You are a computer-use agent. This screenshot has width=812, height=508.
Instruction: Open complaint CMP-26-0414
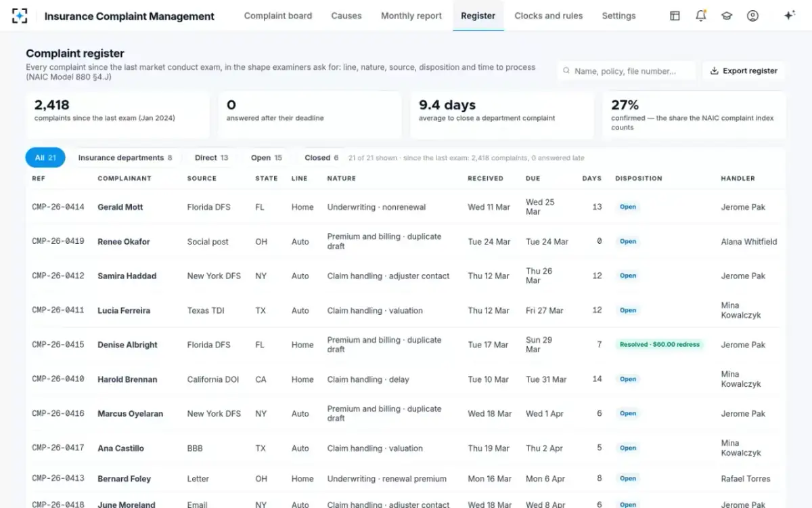point(58,207)
